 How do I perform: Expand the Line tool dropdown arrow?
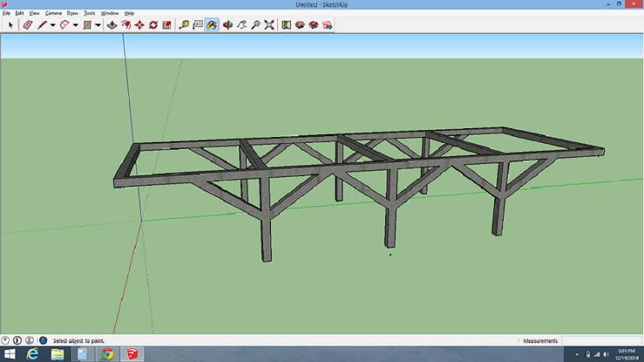pyautogui.click(x=53, y=25)
